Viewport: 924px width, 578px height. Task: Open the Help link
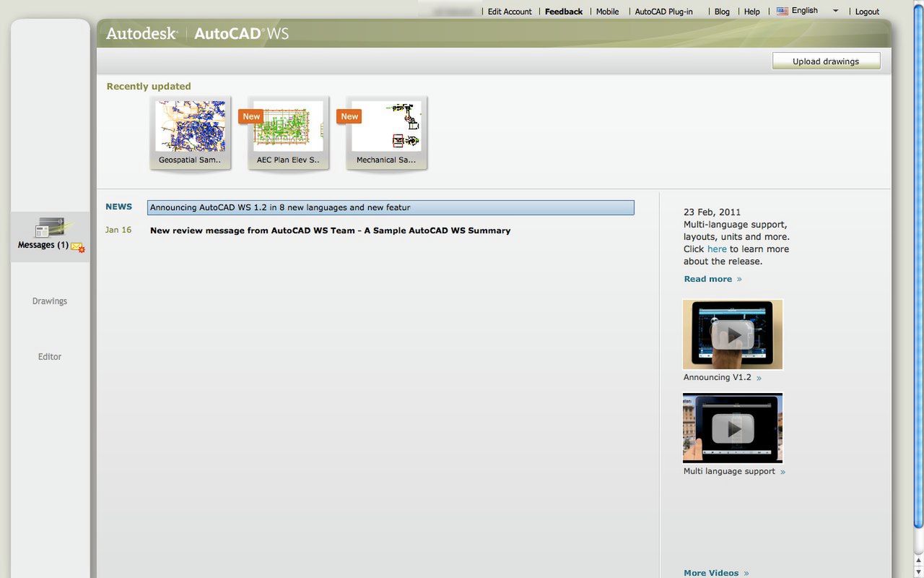point(752,12)
